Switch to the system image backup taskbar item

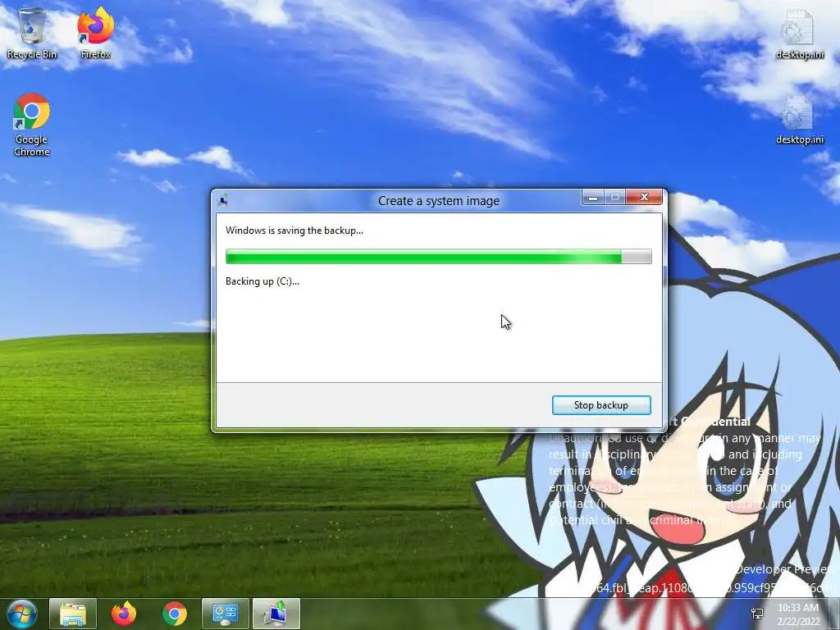click(x=276, y=614)
